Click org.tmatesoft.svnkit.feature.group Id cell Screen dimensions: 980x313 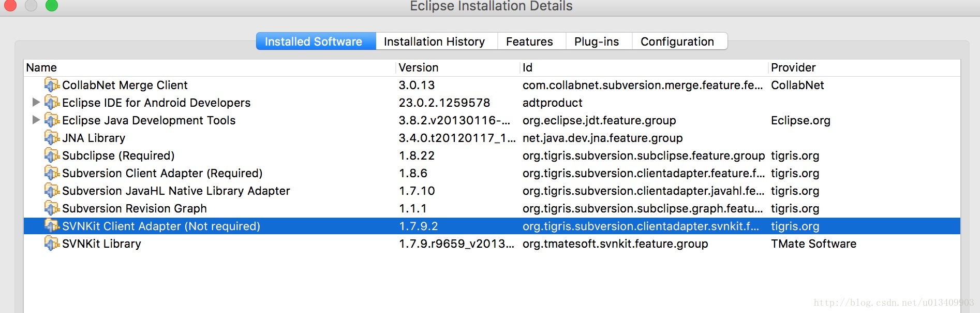(x=615, y=244)
